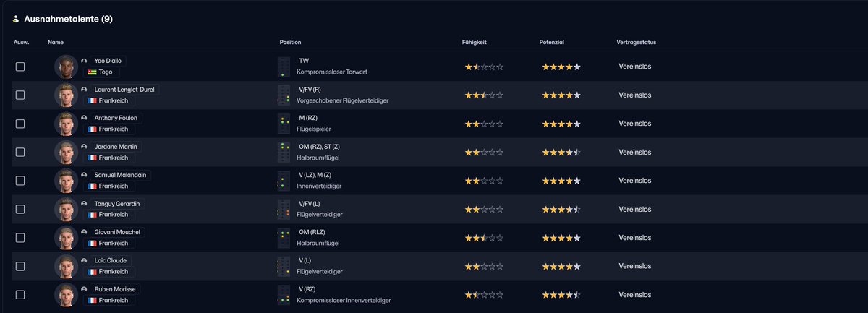This screenshot has height=313, width=868.
Task: Sort by the Vertragsstatus column header
Action: coord(637,43)
